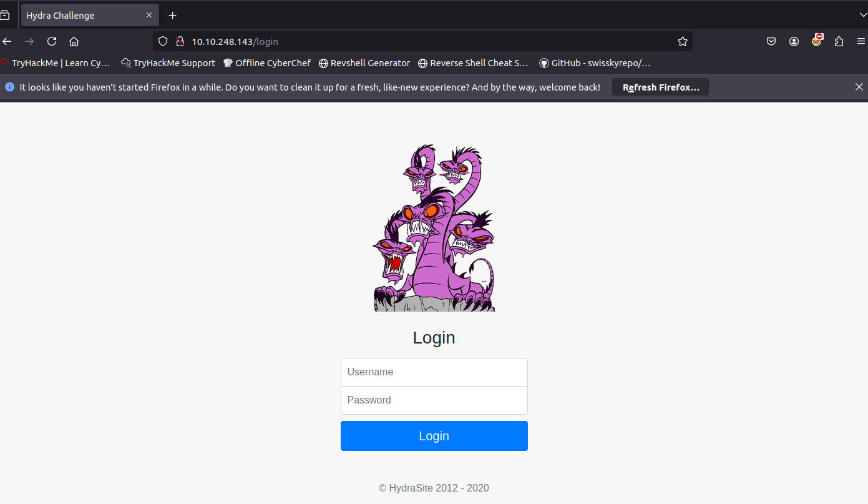868x504 pixels.
Task: Open the Pocket save icon
Action: [x=771, y=41]
